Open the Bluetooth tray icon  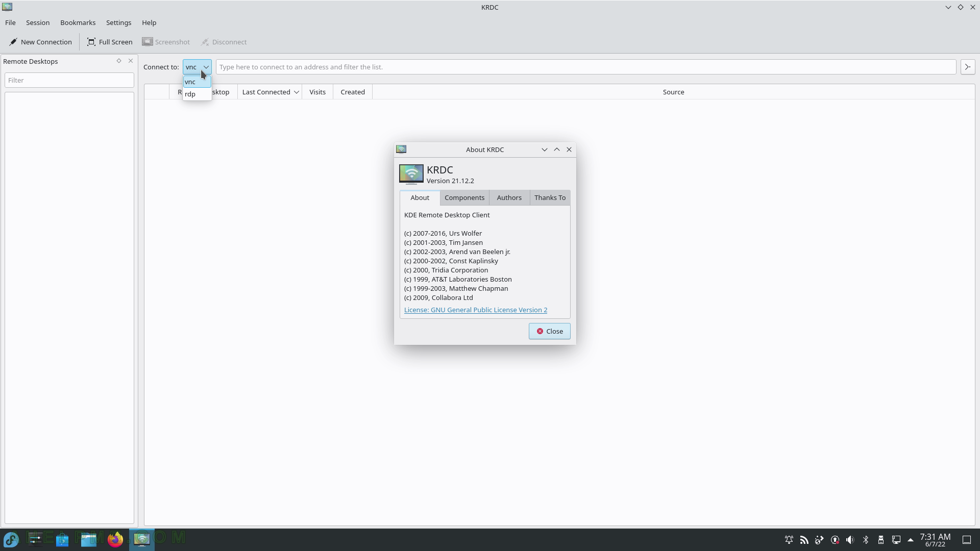tap(866, 540)
